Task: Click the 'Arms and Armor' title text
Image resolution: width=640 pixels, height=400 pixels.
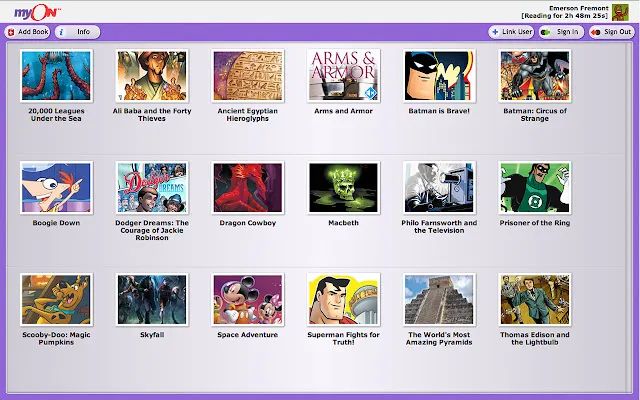Action: 343,111
